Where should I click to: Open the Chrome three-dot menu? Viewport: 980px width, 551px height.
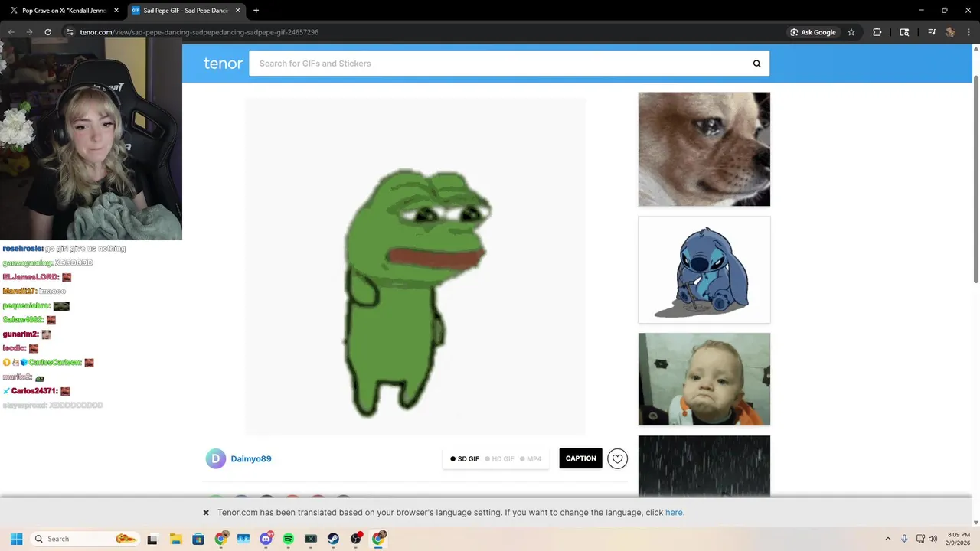(969, 32)
